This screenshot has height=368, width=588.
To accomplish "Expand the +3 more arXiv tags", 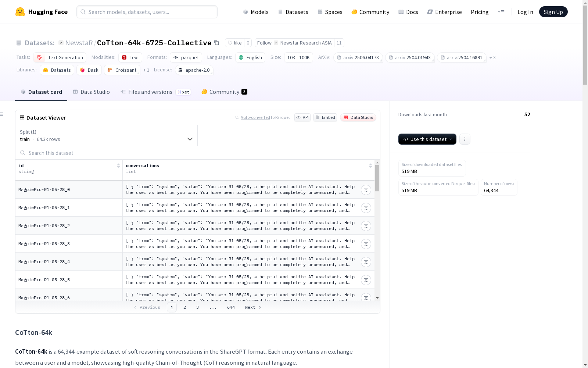I will click(492, 57).
